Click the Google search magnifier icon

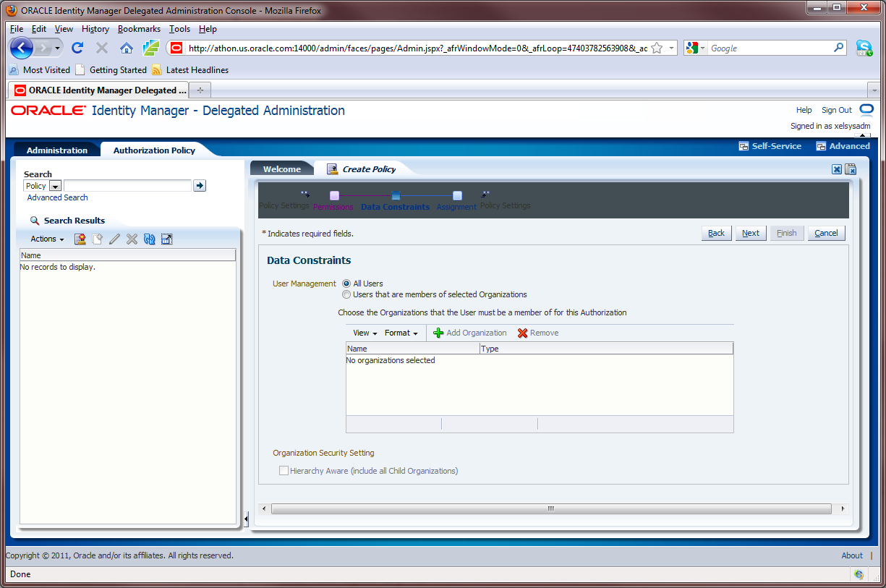tap(839, 48)
